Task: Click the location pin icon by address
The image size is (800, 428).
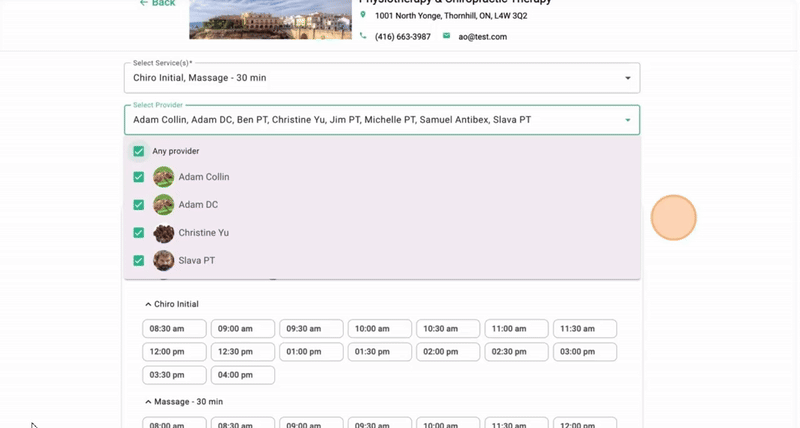Action: (363, 16)
